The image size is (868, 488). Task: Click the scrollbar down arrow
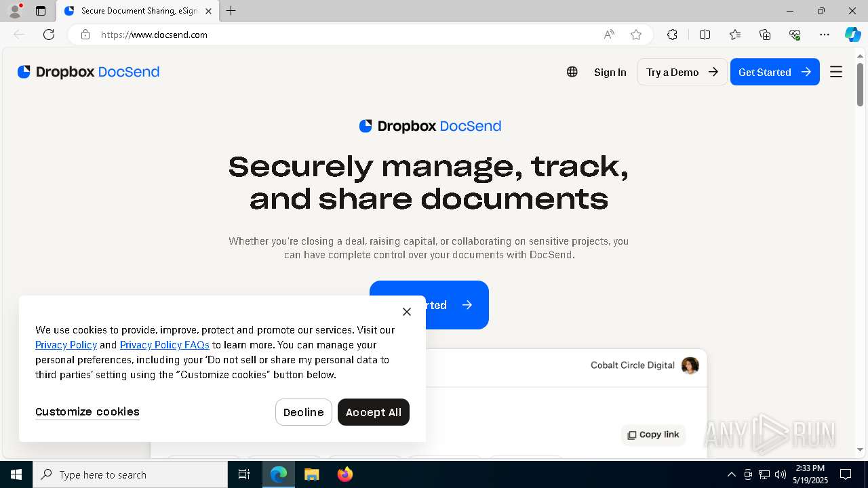[x=860, y=449]
